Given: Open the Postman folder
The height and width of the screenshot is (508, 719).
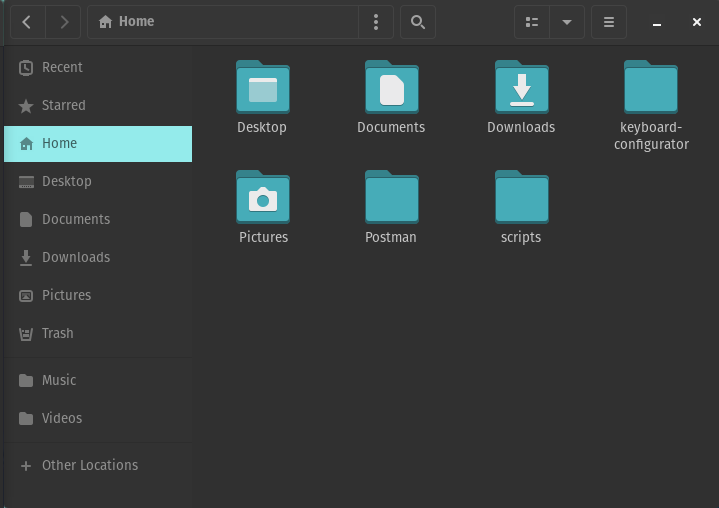Looking at the screenshot, I should click(x=391, y=197).
